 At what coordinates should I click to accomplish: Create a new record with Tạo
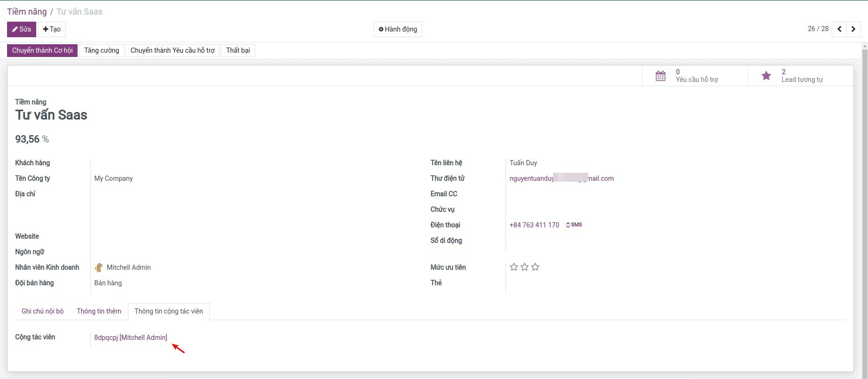pyautogui.click(x=52, y=29)
